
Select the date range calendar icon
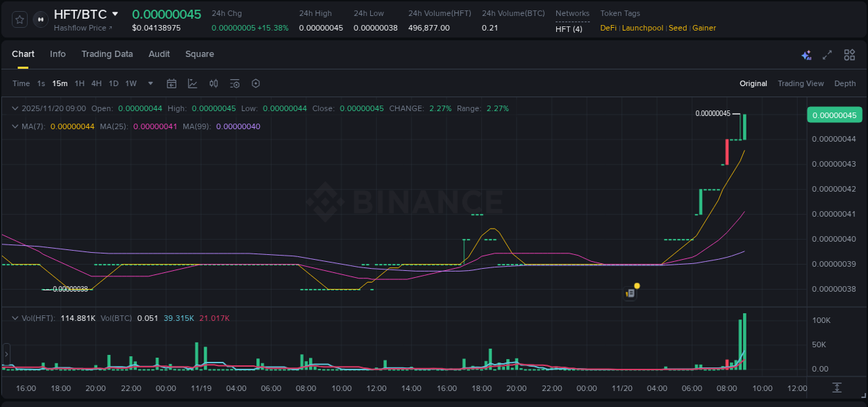click(x=172, y=83)
